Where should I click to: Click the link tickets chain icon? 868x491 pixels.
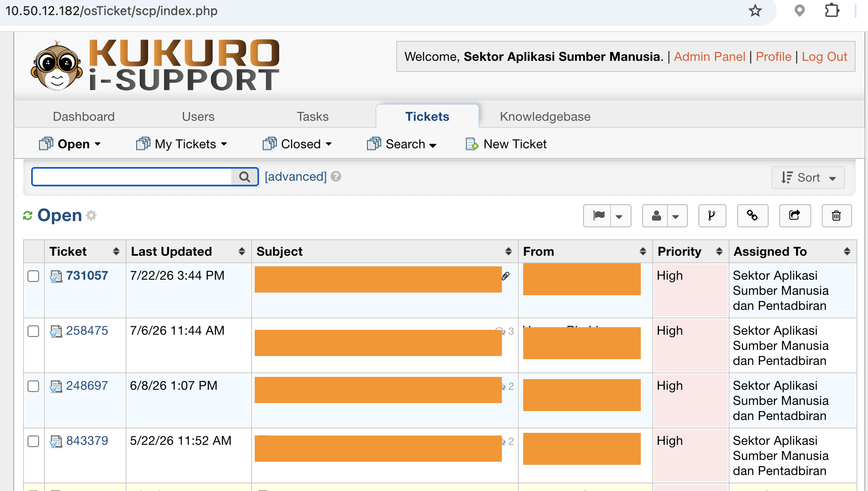[x=752, y=216]
